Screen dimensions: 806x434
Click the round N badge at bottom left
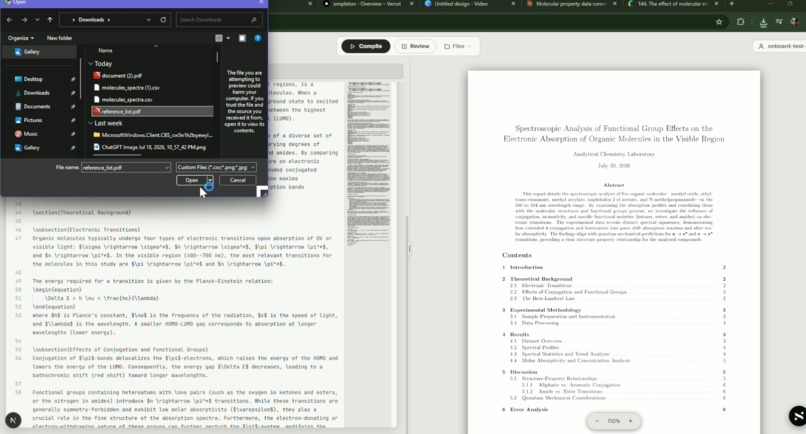pos(13,420)
